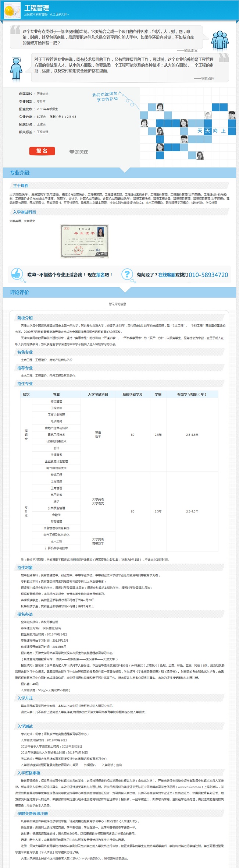Click the heart icon beside 加关注

pos(72,152)
